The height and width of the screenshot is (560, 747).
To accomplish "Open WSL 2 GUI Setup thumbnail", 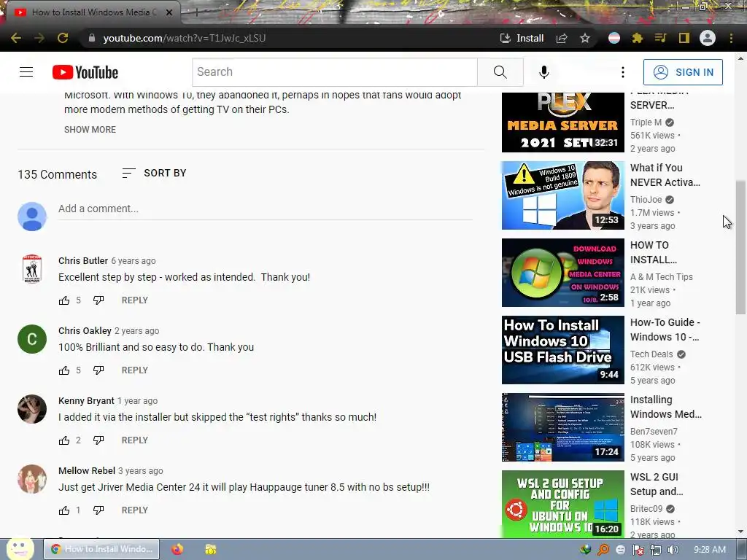I will (562, 505).
